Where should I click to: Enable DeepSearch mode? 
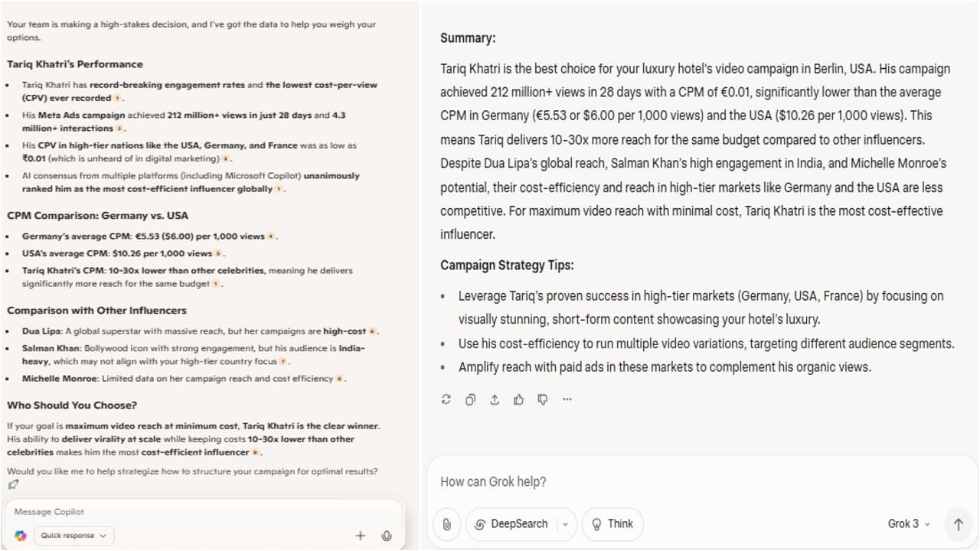pyautogui.click(x=511, y=524)
